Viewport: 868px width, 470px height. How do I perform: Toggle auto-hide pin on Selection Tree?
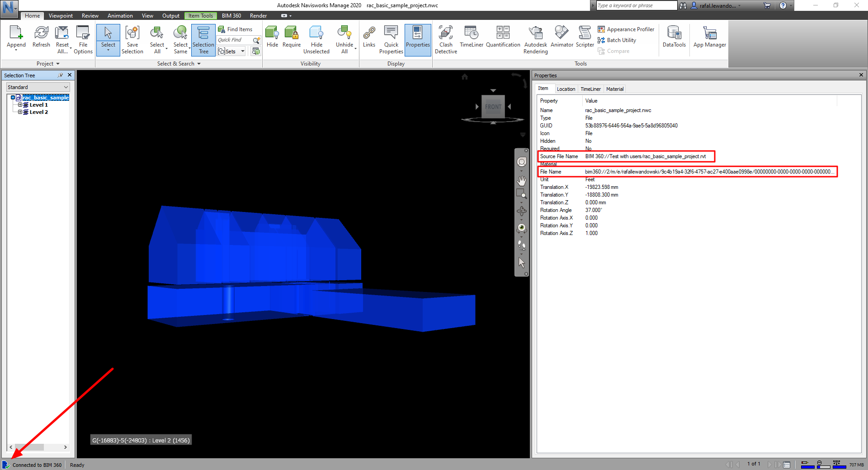pos(61,75)
